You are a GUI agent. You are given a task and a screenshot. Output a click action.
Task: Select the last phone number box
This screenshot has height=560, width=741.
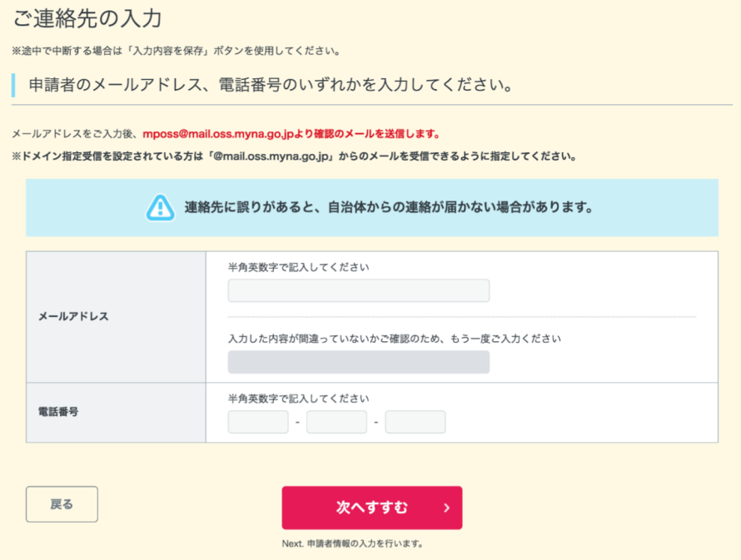point(415,422)
